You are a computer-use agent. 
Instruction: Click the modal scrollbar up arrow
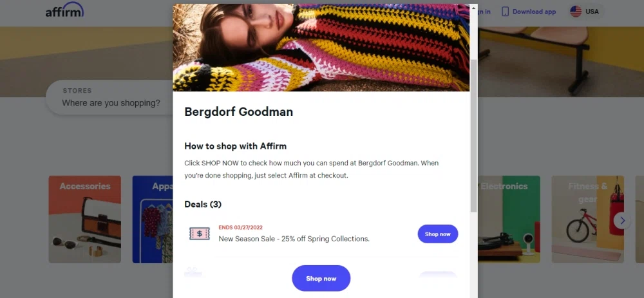pos(473,8)
